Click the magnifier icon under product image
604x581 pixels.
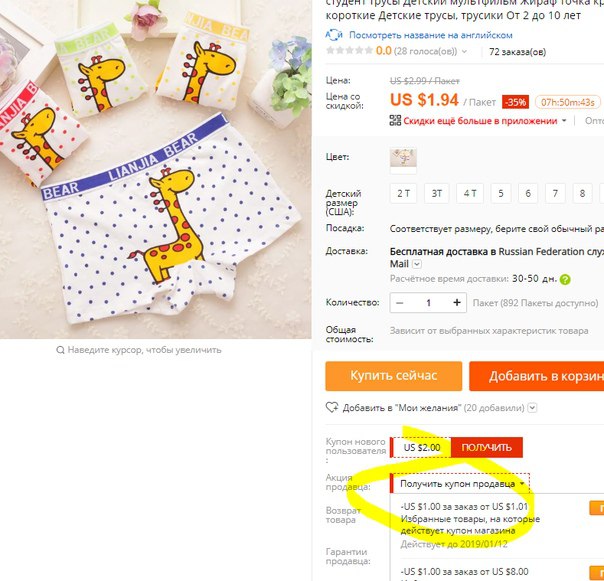(x=60, y=350)
